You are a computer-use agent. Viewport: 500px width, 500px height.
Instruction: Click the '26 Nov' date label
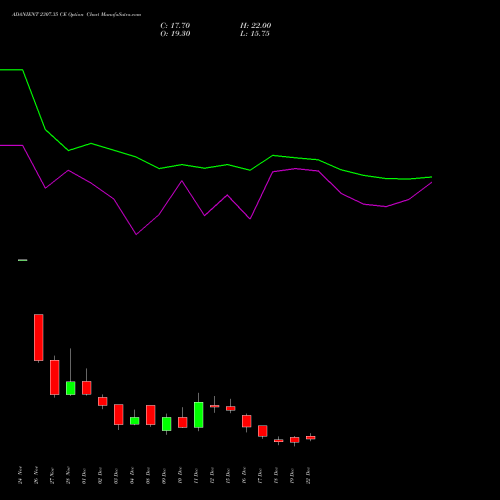[36, 475]
